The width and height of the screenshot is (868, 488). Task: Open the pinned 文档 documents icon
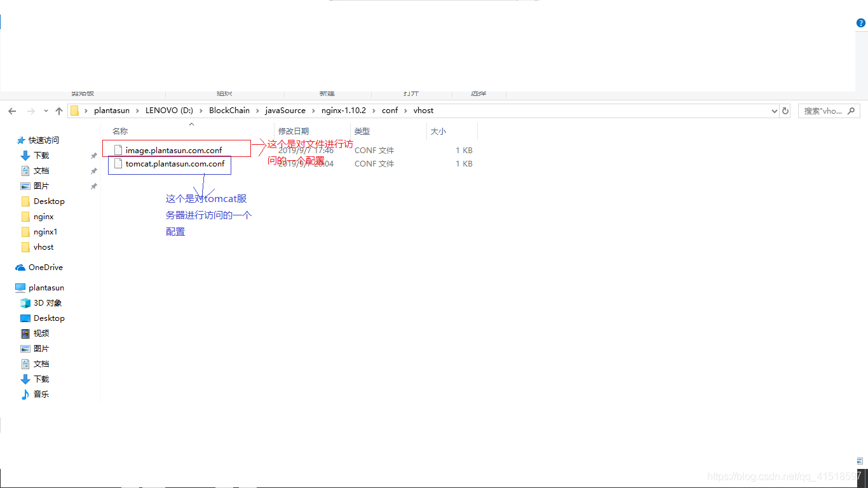click(x=25, y=171)
